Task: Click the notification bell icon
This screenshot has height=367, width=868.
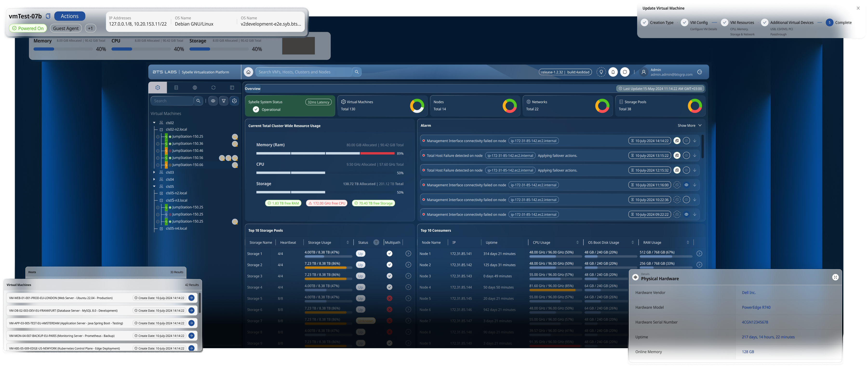Action: 613,72
